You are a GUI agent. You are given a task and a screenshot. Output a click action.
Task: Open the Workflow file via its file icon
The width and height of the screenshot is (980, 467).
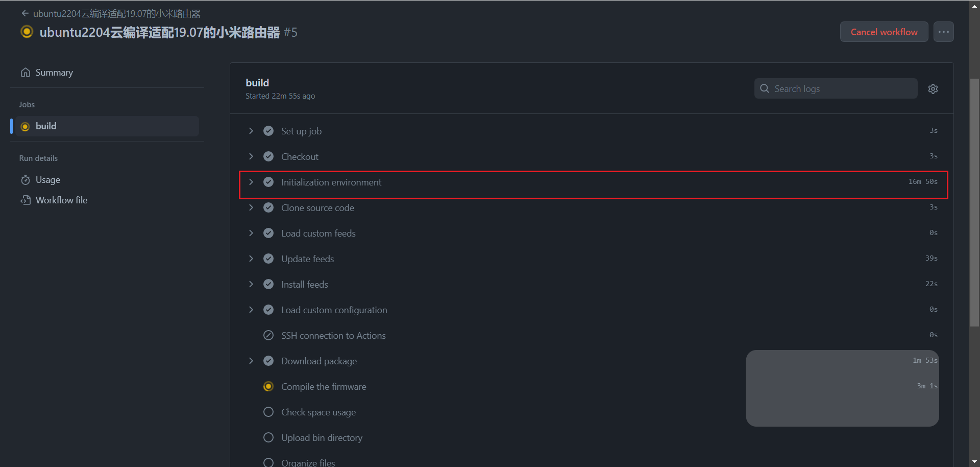click(26, 200)
